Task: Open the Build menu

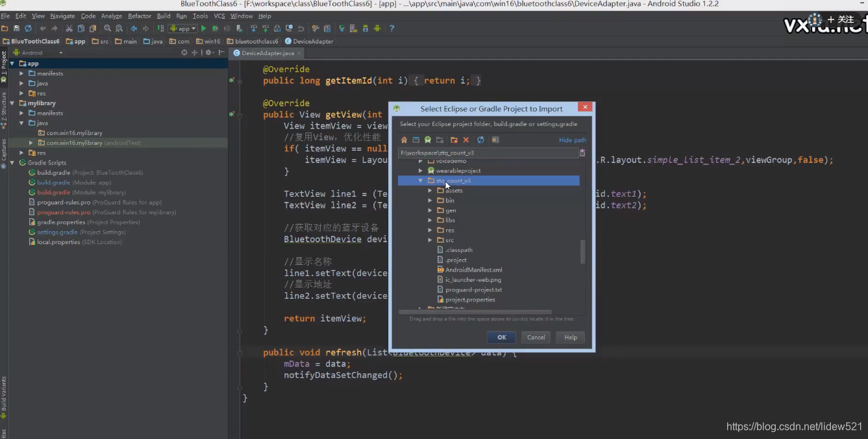Action: pyautogui.click(x=164, y=16)
